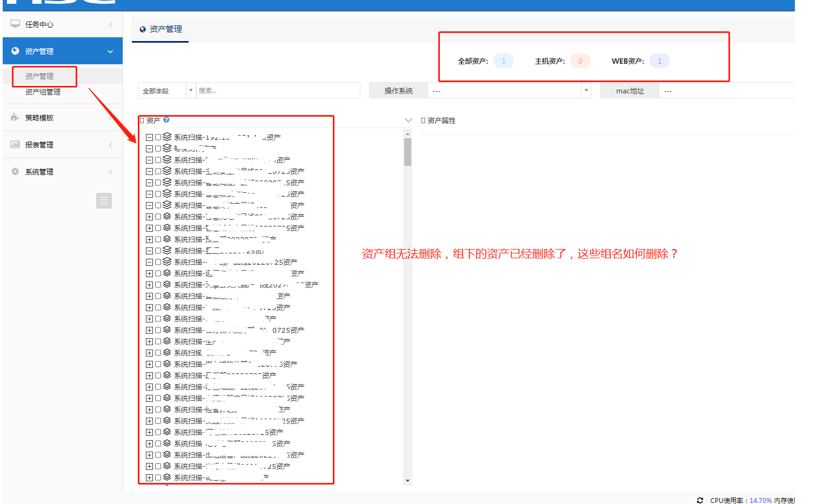Click the small square icon before the 资产 header
823x504 pixels.
142,120
